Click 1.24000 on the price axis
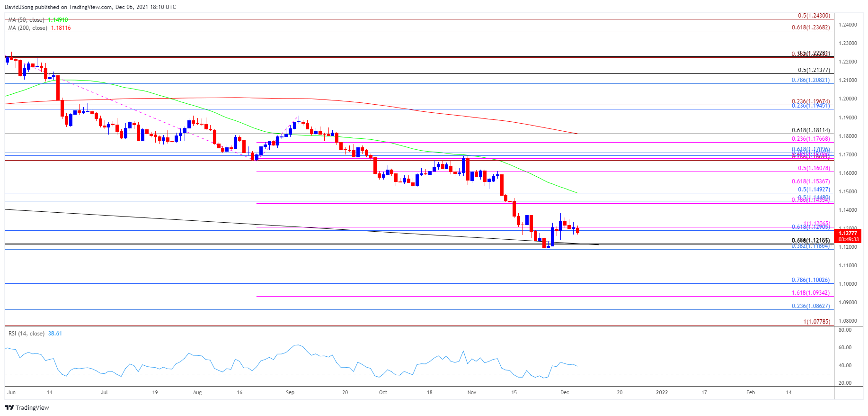 click(848, 25)
